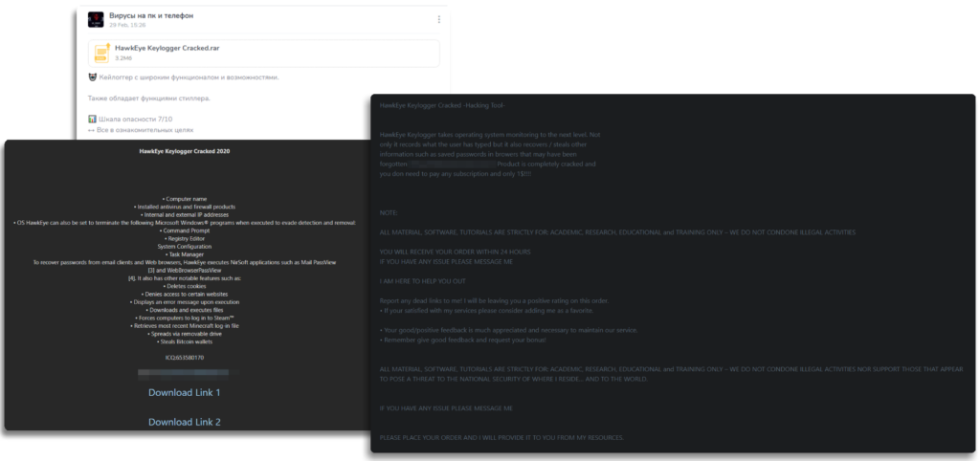Click the Deletes cookies bullet

[x=185, y=286]
